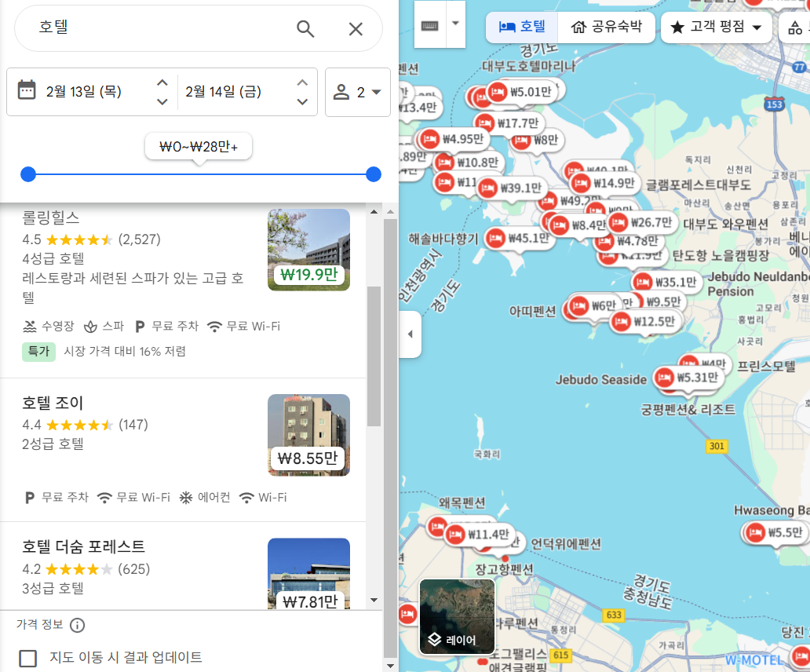Open the 호텔 조이 listing title
The width and height of the screenshot is (810, 672).
click(x=53, y=403)
